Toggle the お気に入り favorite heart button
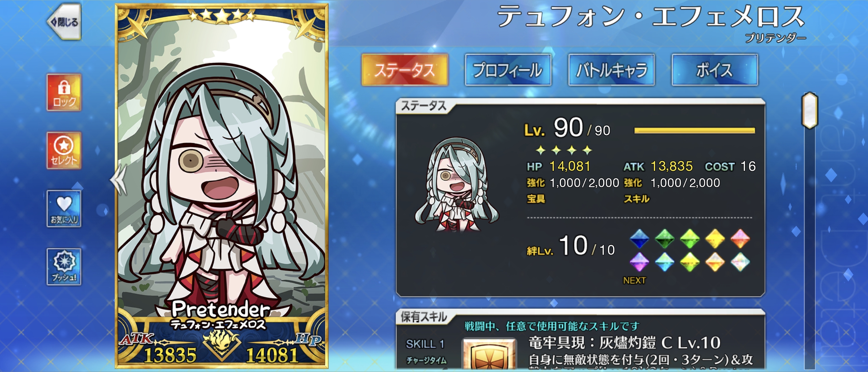 click(x=64, y=208)
